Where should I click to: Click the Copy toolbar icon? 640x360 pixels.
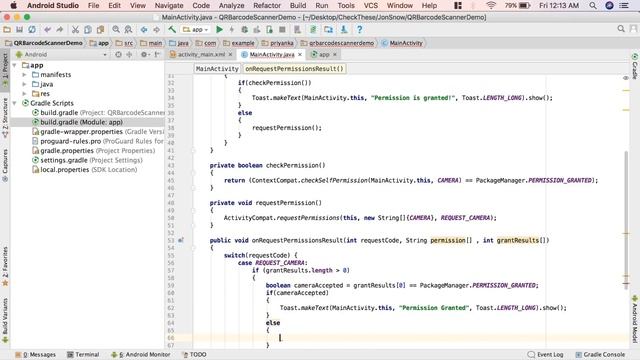[x=88, y=29]
